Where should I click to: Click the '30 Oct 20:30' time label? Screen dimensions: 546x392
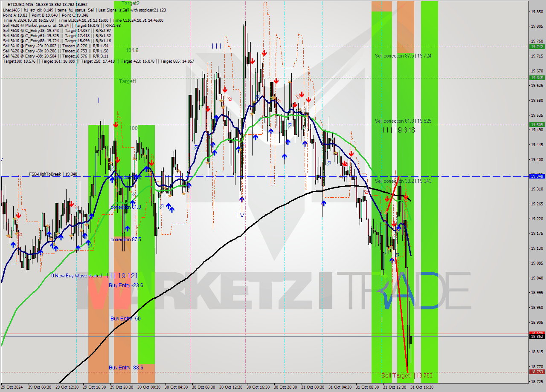pyautogui.click(x=286, y=387)
